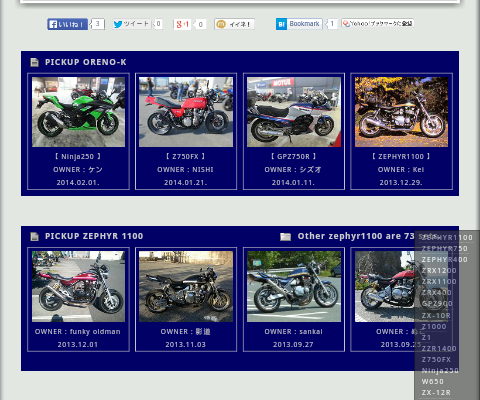The image size is (480, 400).
Task: Click the Google +1 button
Action: click(182, 24)
